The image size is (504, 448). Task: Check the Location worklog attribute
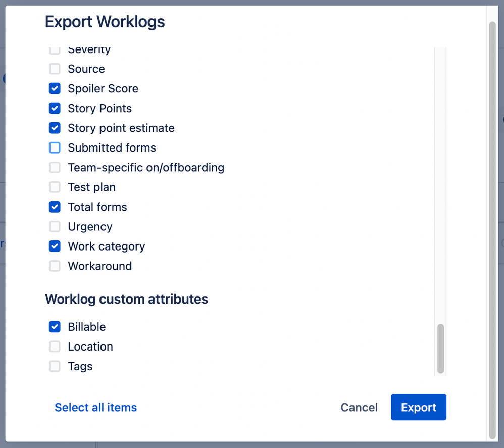point(54,346)
